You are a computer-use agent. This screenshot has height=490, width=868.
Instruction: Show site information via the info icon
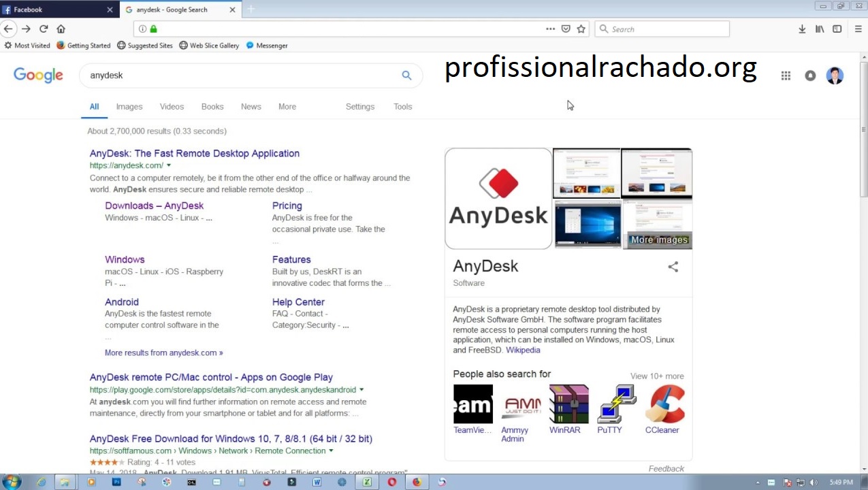(x=142, y=29)
